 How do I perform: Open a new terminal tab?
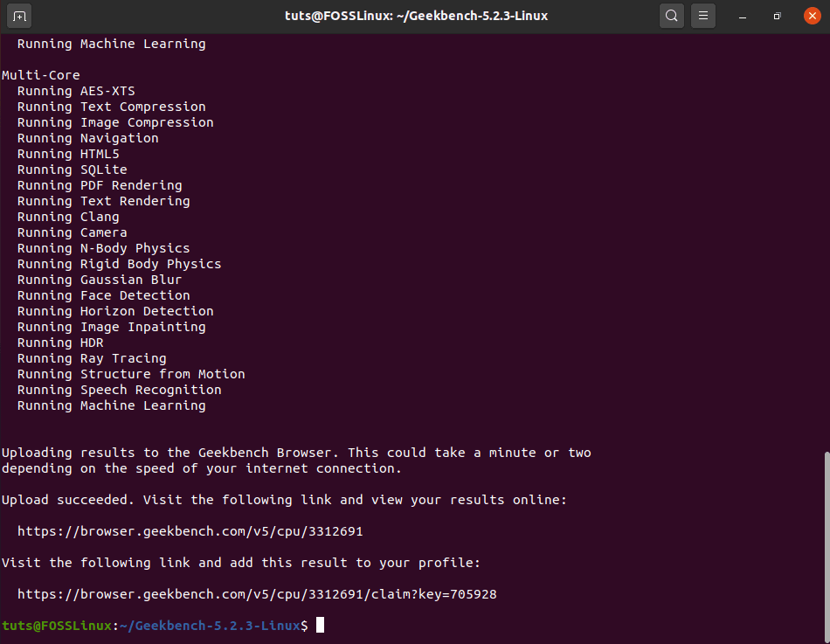(18, 15)
